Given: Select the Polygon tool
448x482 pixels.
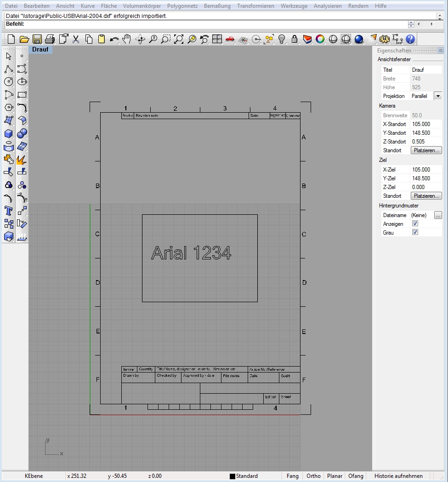Looking at the screenshot, I should 9,108.
